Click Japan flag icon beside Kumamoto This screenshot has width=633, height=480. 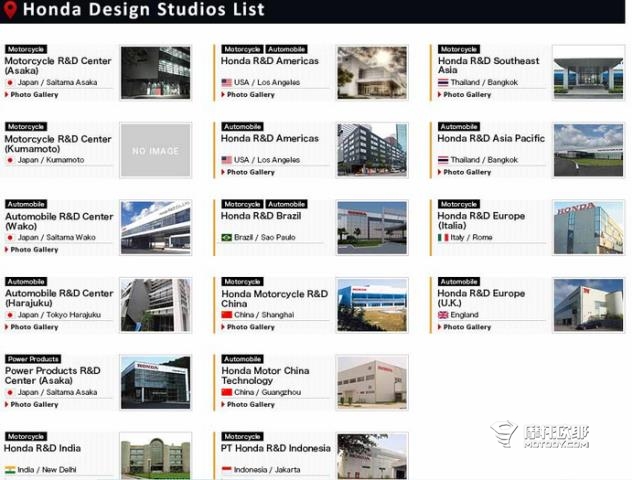10,160
